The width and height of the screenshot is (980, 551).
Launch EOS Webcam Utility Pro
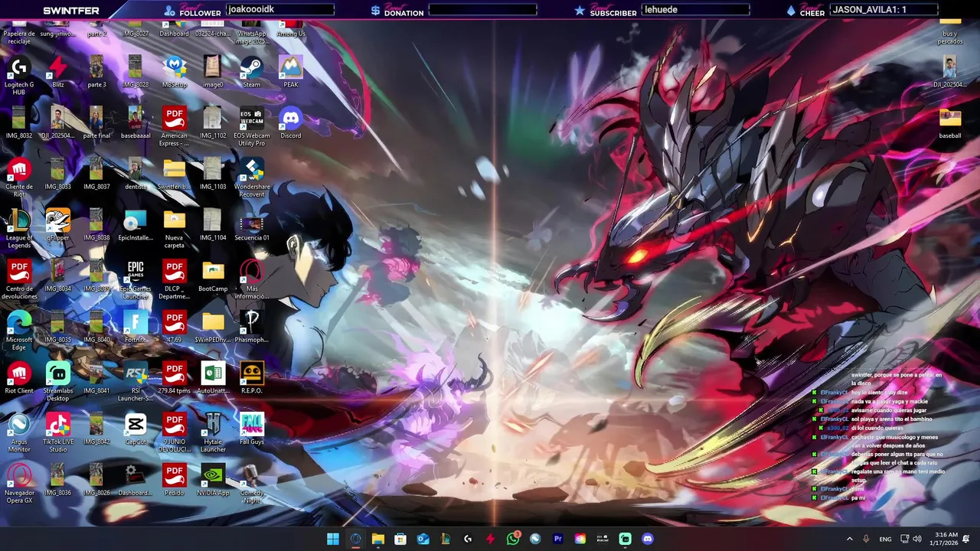(x=252, y=126)
